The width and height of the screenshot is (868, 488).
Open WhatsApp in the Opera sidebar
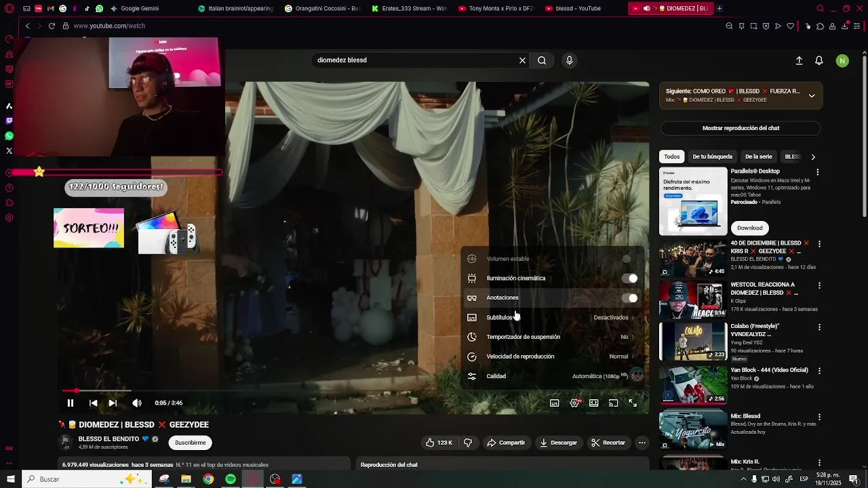[x=9, y=136]
